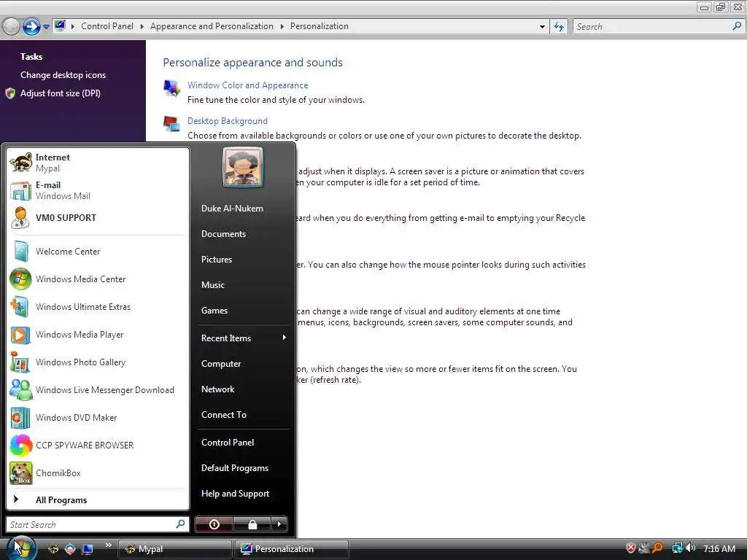Open address bar history dropdown

coord(542,27)
